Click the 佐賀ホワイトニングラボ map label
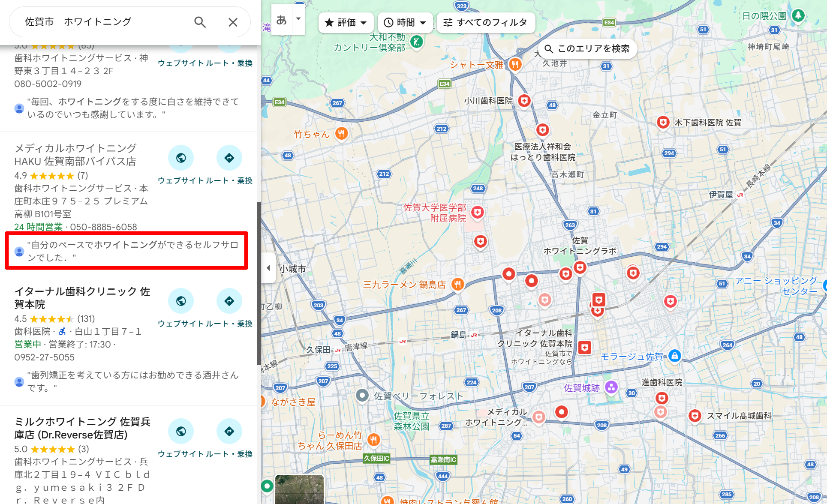827x504 pixels. click(580, 246)
